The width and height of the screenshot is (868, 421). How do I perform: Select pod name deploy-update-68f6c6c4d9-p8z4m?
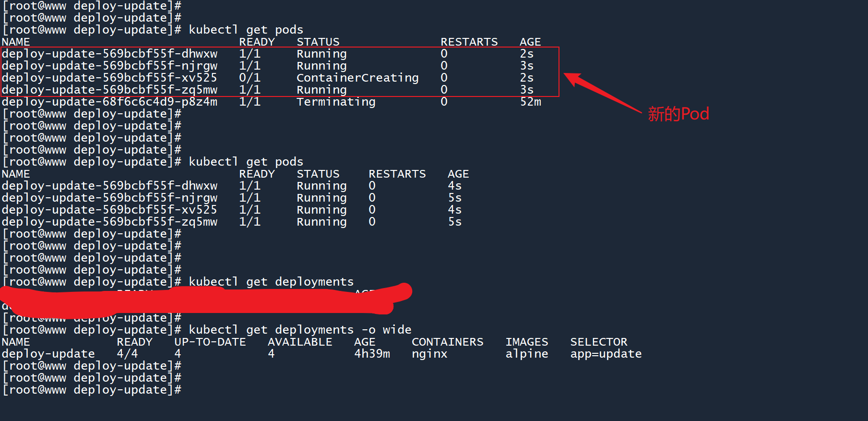(x=109, y=102)
